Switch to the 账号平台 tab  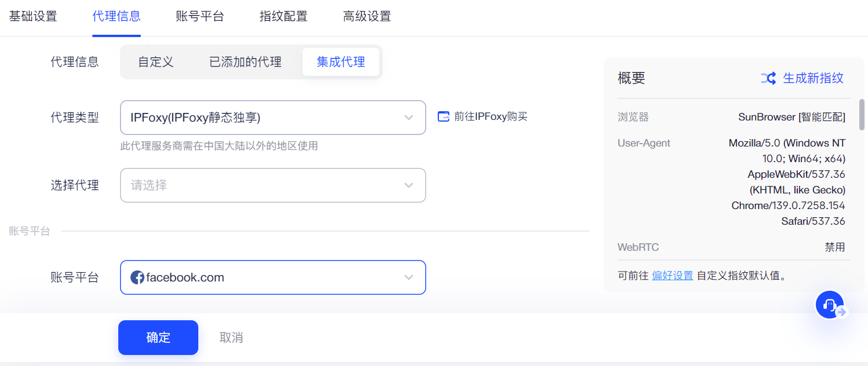pos(199,16)
